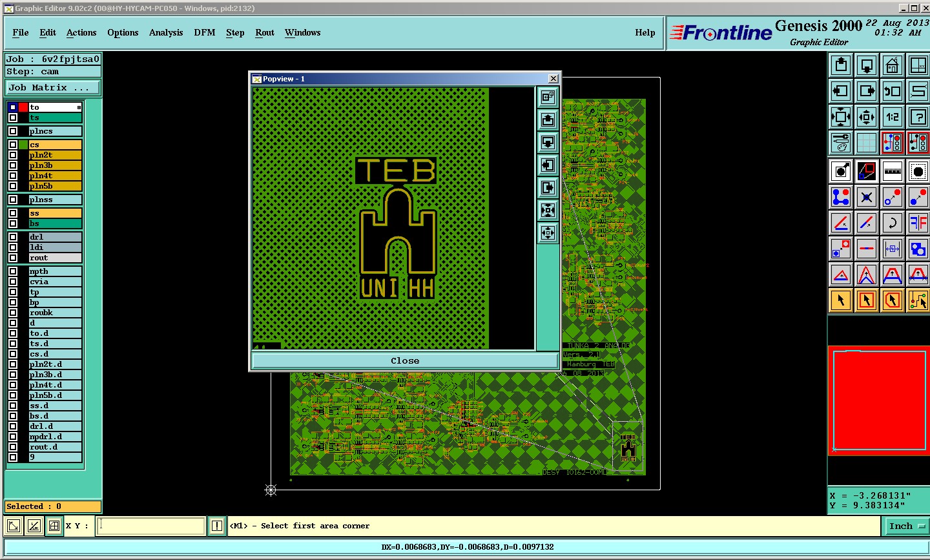
Task: Close the Popview - 1 window
Action: (553, 78)
